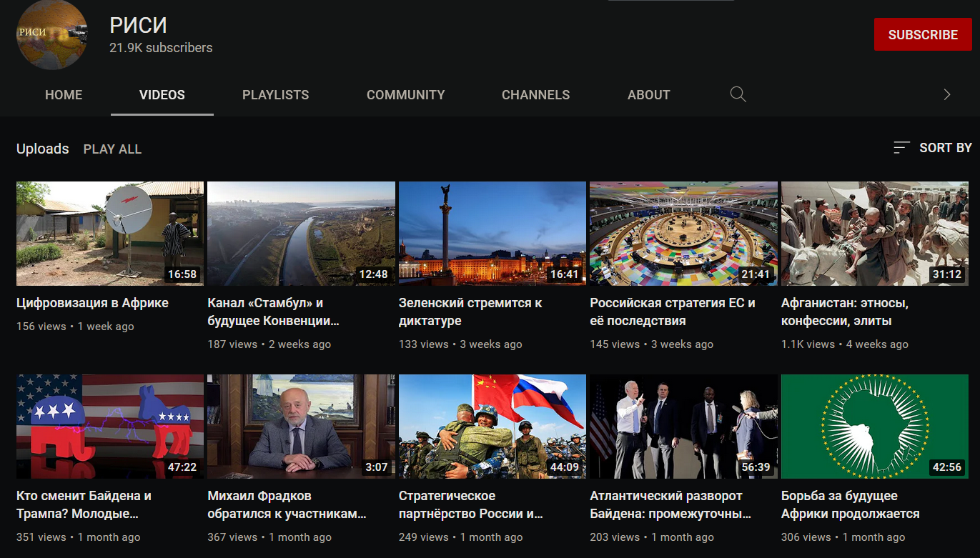The image size is (980, 558).
Task: Click the 203 views • 1 month ago text
Action: click(652, 537)
